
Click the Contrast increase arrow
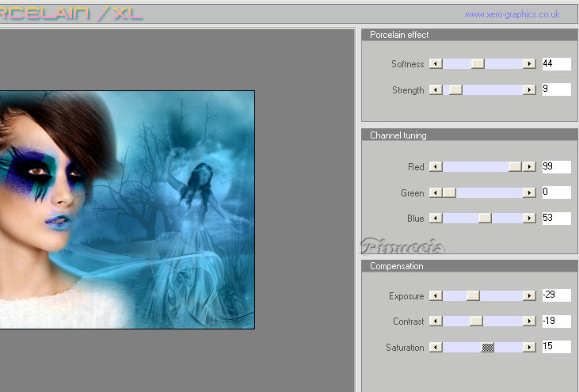pos(530,321)
